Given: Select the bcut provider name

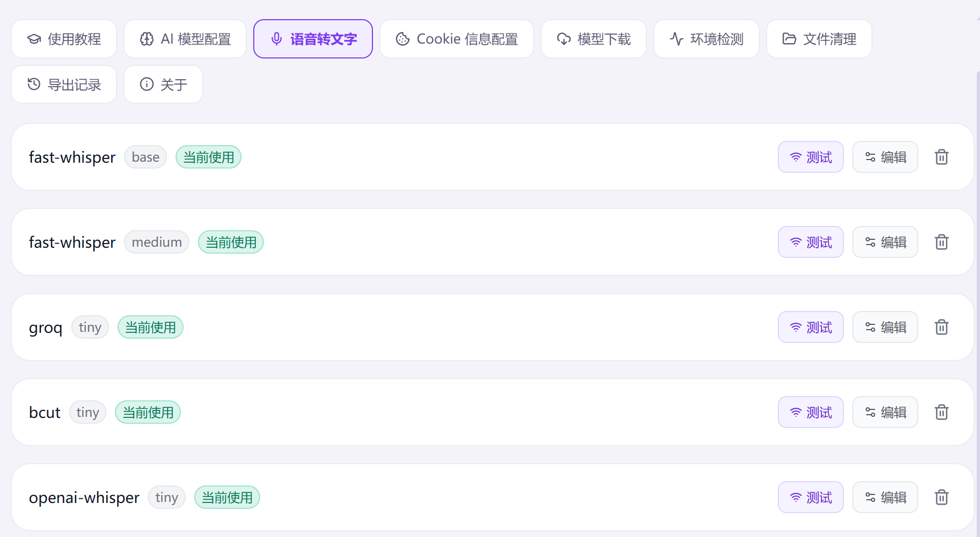Looking at the screenshot, I should pyautogui.click(x=45, y=412).
